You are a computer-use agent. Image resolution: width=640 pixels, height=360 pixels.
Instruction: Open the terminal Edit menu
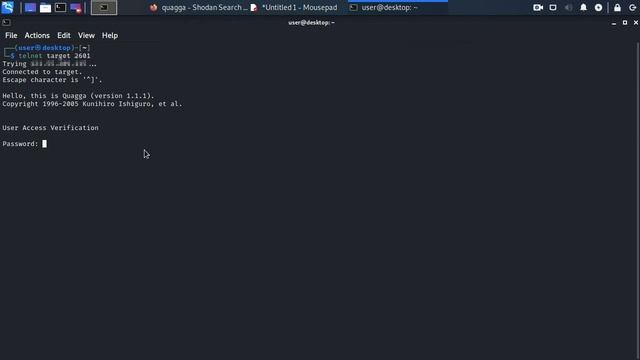(64, 36)
